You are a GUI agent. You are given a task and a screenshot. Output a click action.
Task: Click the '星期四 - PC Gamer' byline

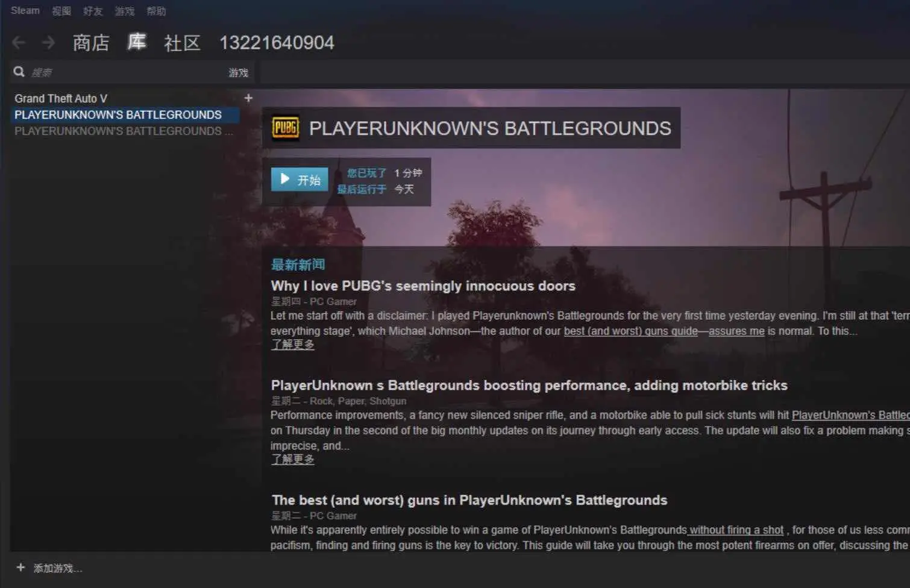[313, 301]
